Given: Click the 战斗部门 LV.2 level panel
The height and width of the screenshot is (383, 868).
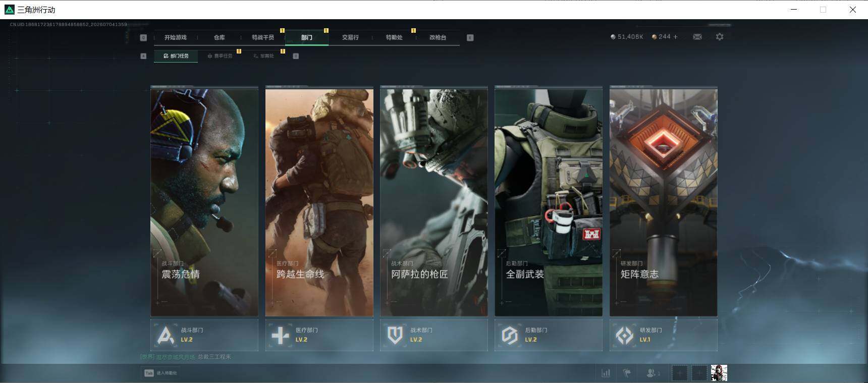Looking at the screenshot, I should click(x=204, y=335).
